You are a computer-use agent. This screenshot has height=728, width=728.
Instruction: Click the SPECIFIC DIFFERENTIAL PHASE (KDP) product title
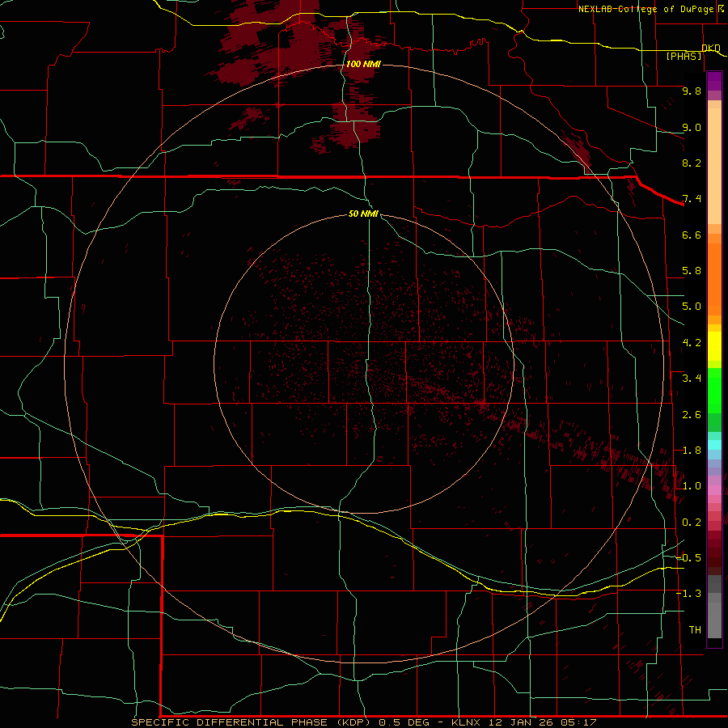tap(253, 722)
